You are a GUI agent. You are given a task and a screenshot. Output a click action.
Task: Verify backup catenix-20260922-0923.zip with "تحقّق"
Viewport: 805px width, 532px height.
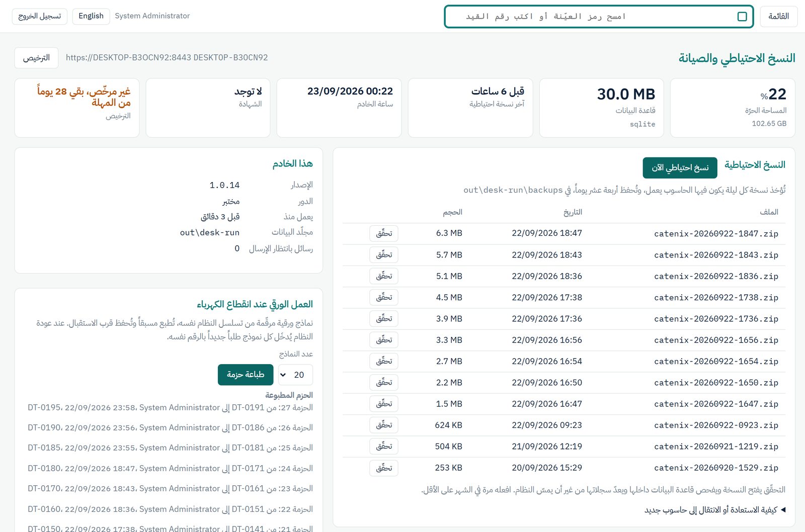(x=384, y=425)
